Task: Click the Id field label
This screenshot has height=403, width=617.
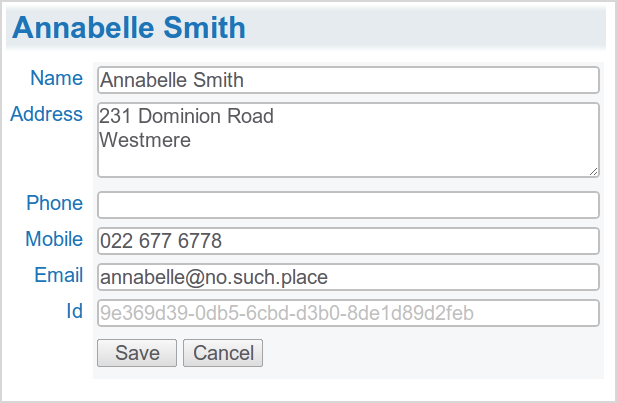Action: (74, 311)
